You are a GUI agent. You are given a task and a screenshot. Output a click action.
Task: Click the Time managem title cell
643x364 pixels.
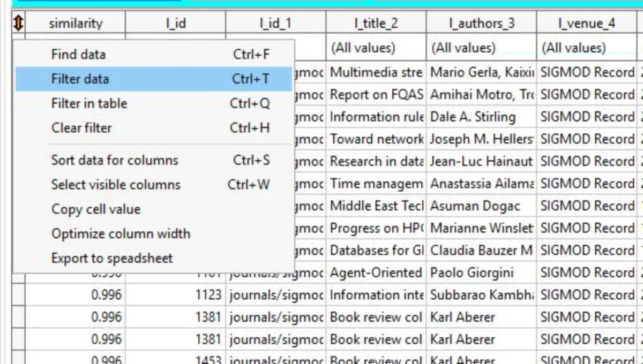(376, 184)
